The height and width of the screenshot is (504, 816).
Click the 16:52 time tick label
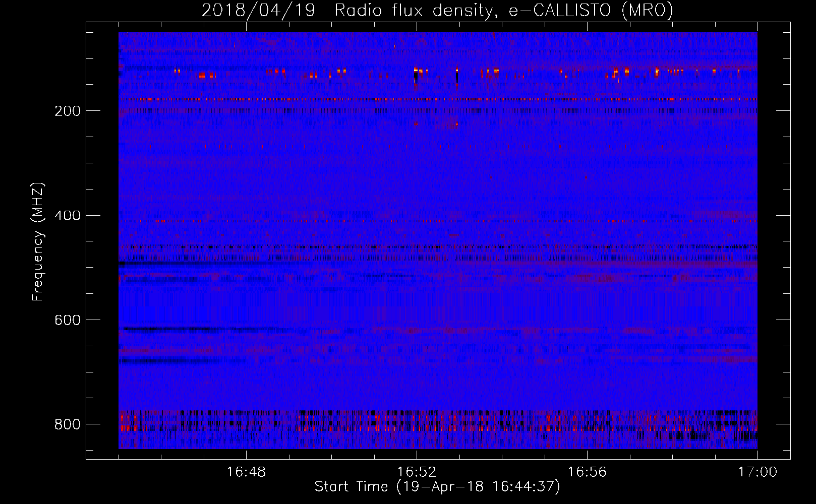(417, 472)
